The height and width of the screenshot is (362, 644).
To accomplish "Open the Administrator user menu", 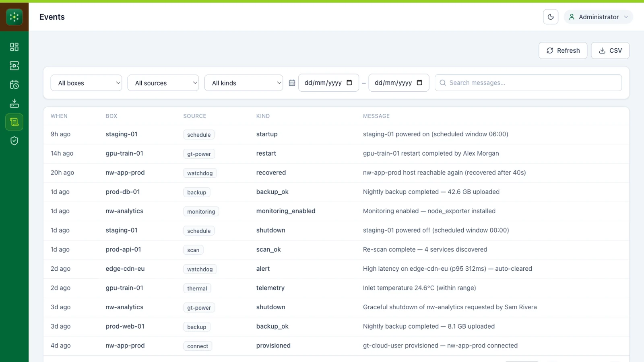I will (x=599, y=17).
